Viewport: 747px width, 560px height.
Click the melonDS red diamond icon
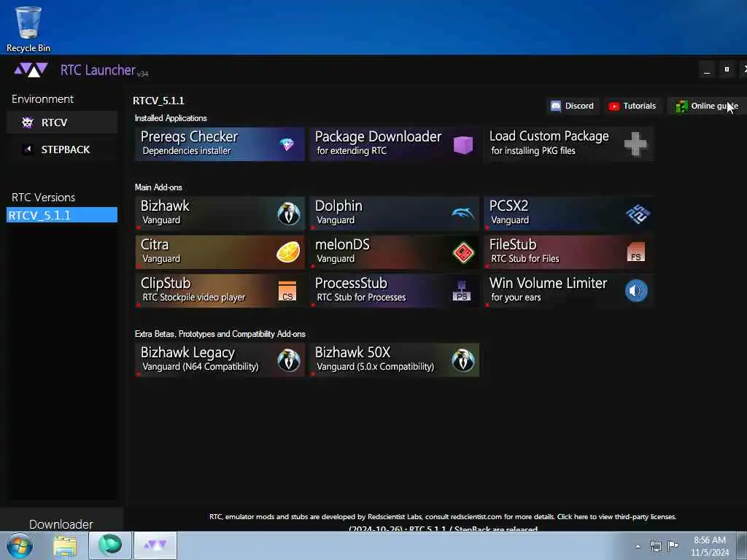click(463, 252)
